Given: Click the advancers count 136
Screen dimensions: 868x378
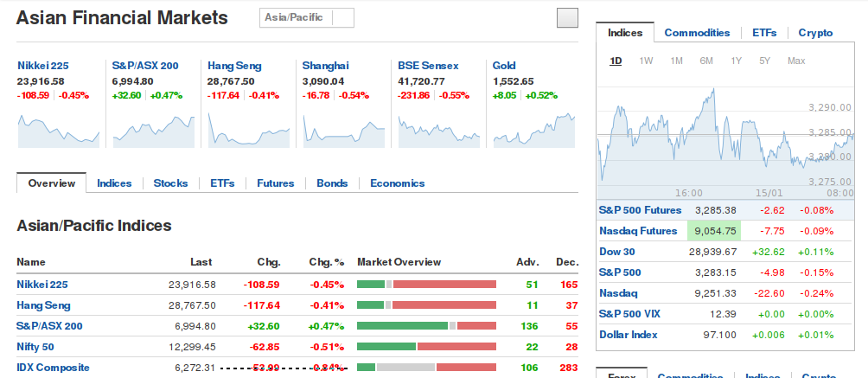Looking at the screenshot, I should [x=529, y=326].
